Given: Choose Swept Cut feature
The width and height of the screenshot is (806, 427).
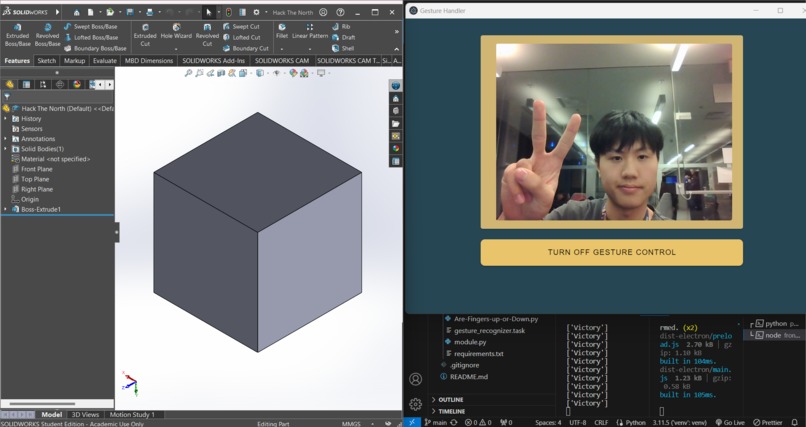Looking at the screenshot, I should [x=241, y=26].
